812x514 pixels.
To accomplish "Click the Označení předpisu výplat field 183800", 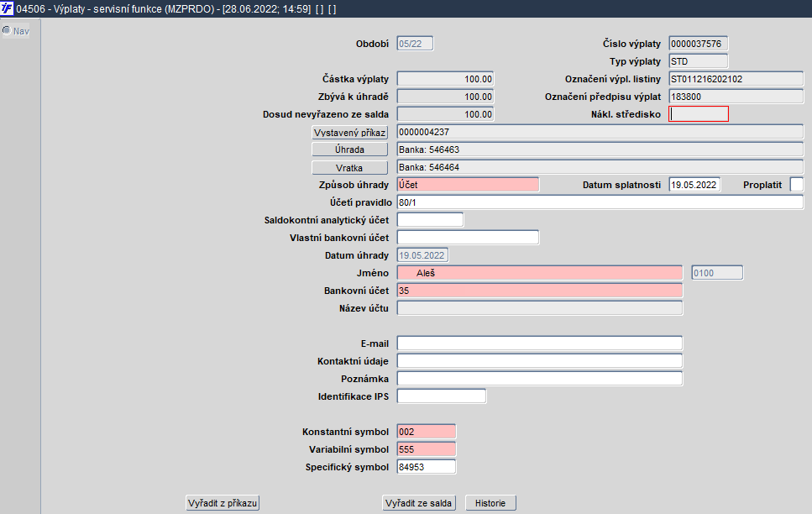I will (x=736, y=97).
